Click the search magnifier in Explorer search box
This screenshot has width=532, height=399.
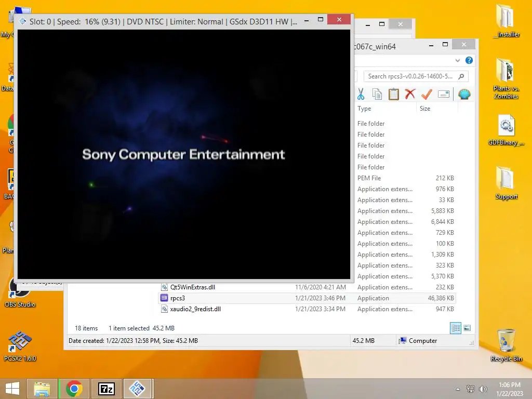461,76
